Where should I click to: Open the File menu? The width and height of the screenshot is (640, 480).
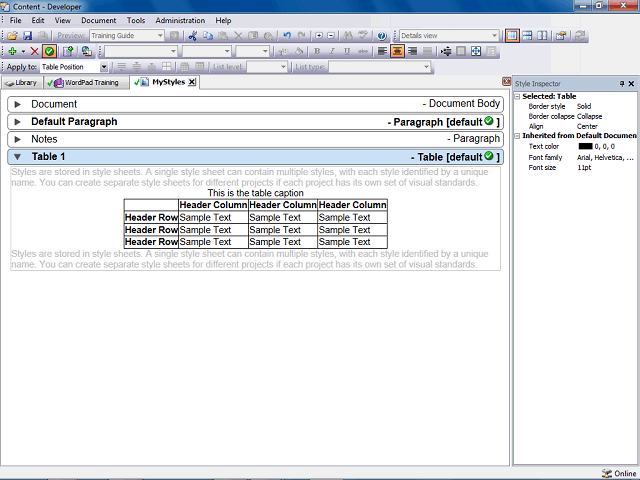(x=16, y=20)
